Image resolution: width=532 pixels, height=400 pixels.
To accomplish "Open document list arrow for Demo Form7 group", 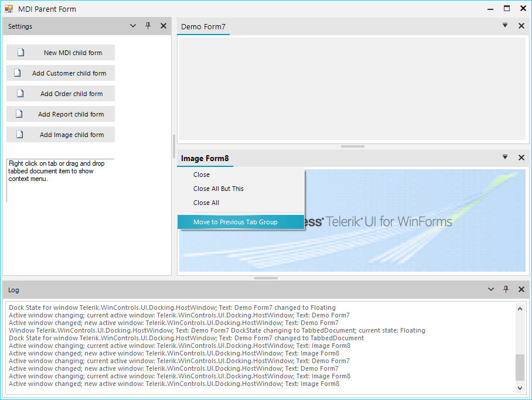I will pyautogui.click(x=505, y=25).
